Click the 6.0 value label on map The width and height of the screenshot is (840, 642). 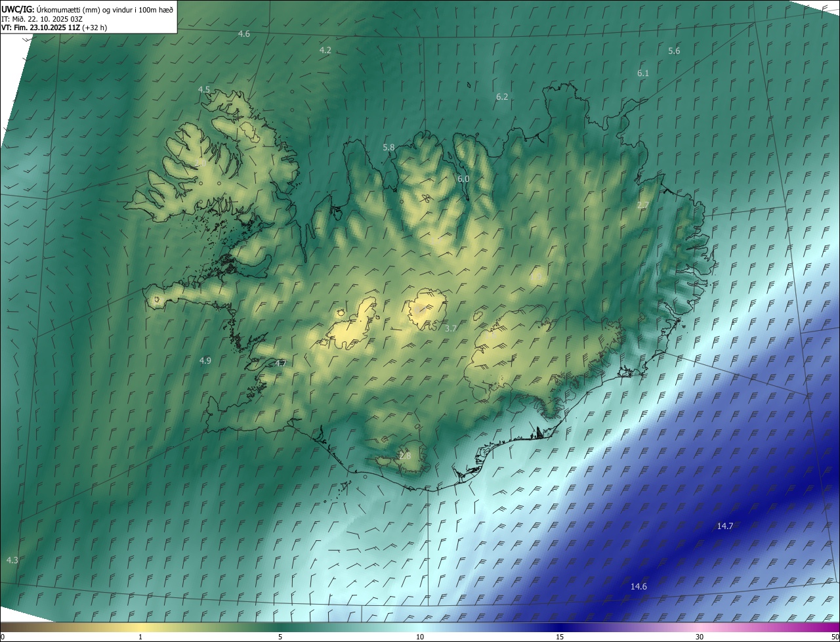[x=463, y=179]
